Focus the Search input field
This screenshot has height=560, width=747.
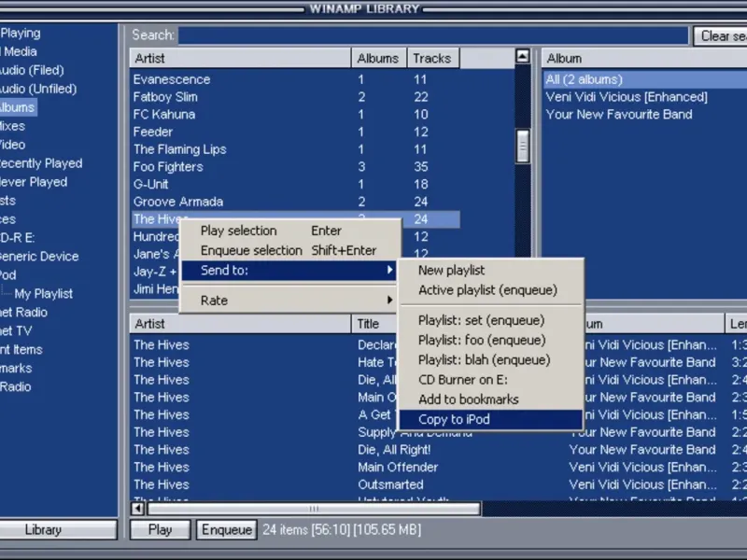pyautogui.click(x=433, y=35)
